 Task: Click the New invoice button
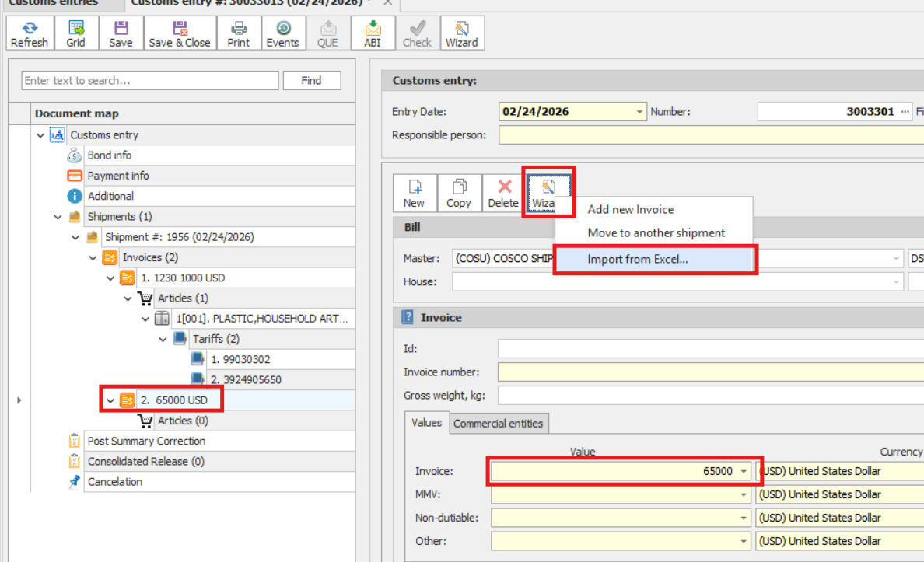click(x=415, y=192)
